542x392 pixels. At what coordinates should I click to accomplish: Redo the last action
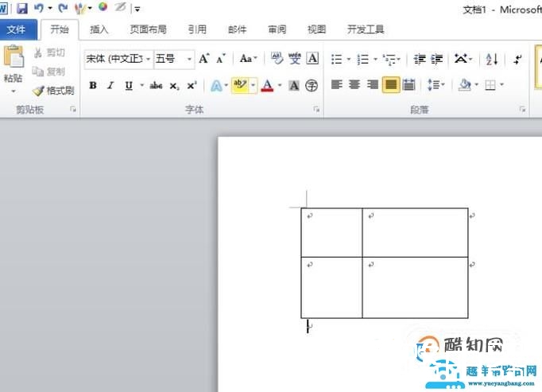tap(63, 8)
